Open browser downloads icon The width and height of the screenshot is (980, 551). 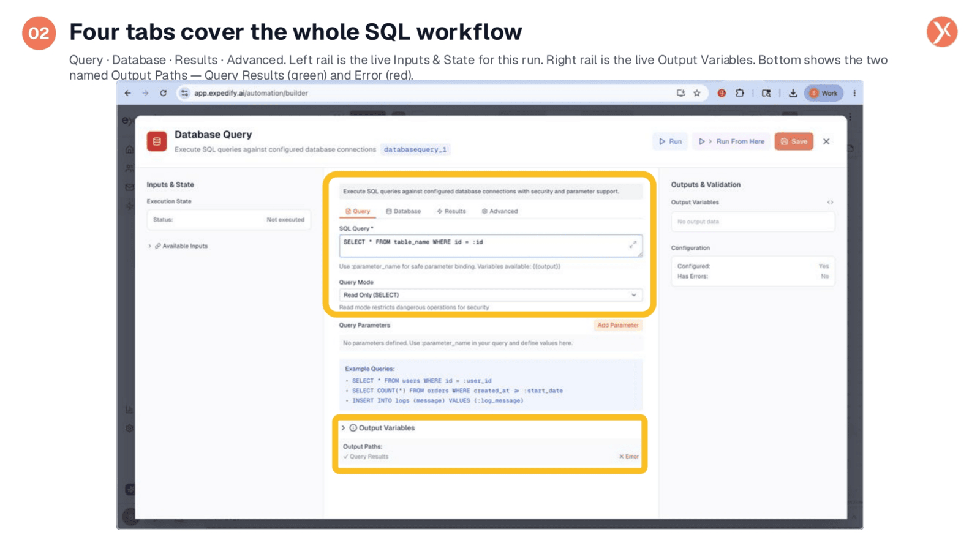click(x=793, y=93)
